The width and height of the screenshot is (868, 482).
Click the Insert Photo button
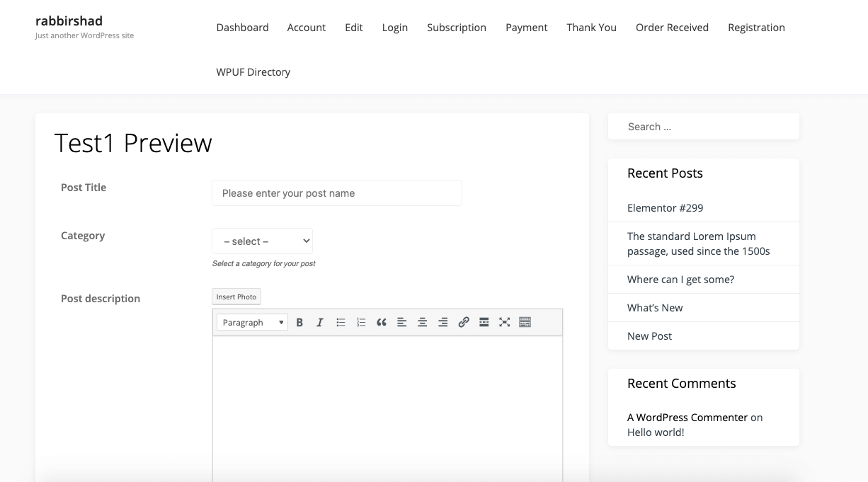coord(236,297)
